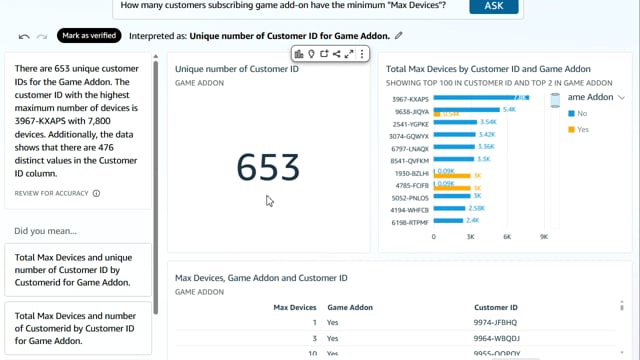This screenshot has width=640, height=360.
Task: Click the ASK button
Action: coord(494,6)
